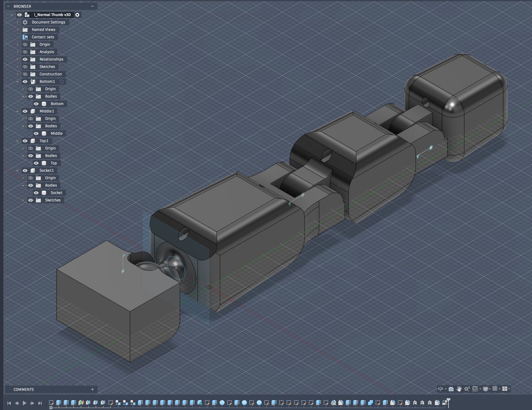Screen dimensions: 532x410
Task: Select the last feature icon in timeline
Action: [445, 403]
